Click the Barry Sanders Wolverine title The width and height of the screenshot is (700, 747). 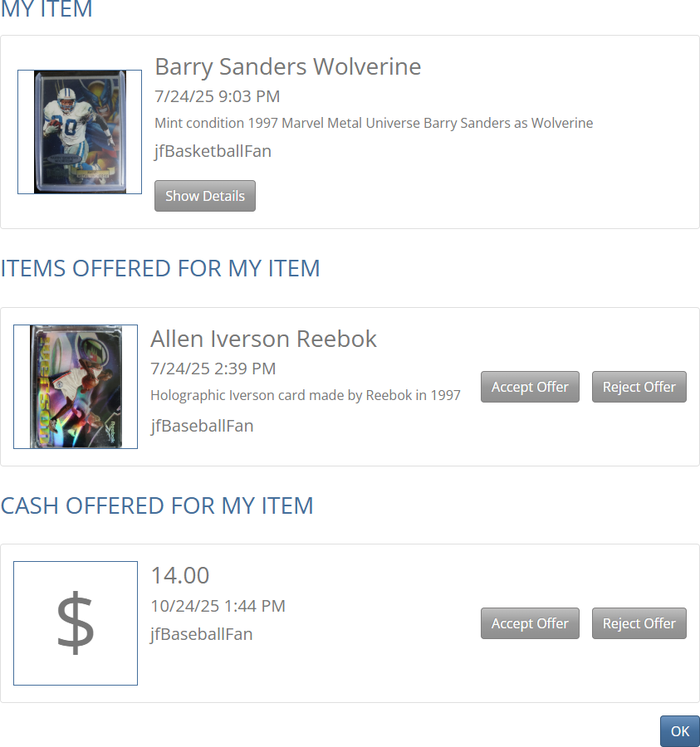coord(288,66)
